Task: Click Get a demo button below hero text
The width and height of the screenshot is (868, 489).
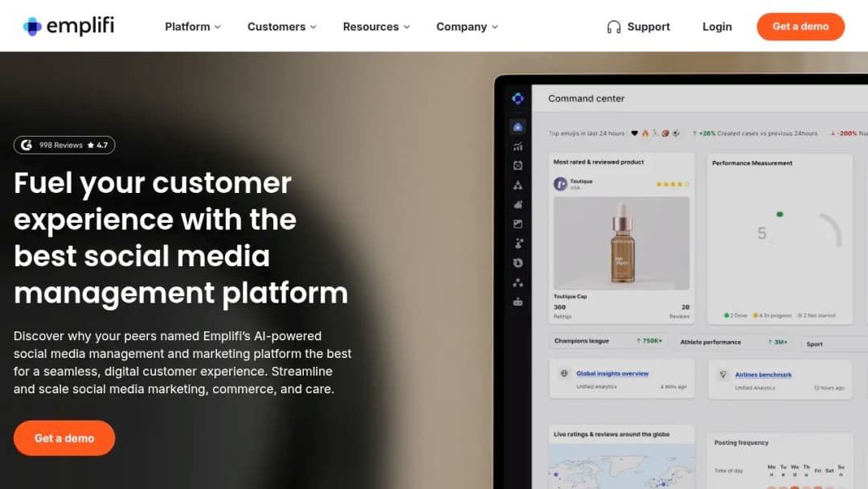Action: (64, 438)
